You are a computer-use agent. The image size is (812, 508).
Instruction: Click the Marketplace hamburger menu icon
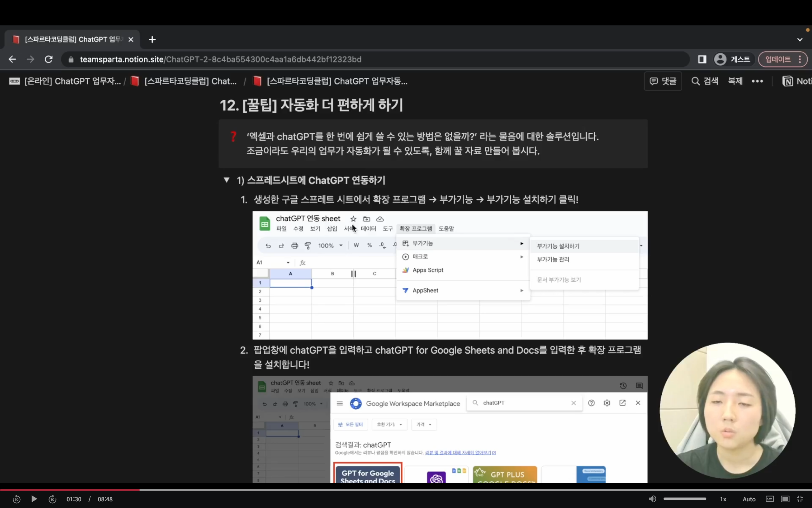340,403
